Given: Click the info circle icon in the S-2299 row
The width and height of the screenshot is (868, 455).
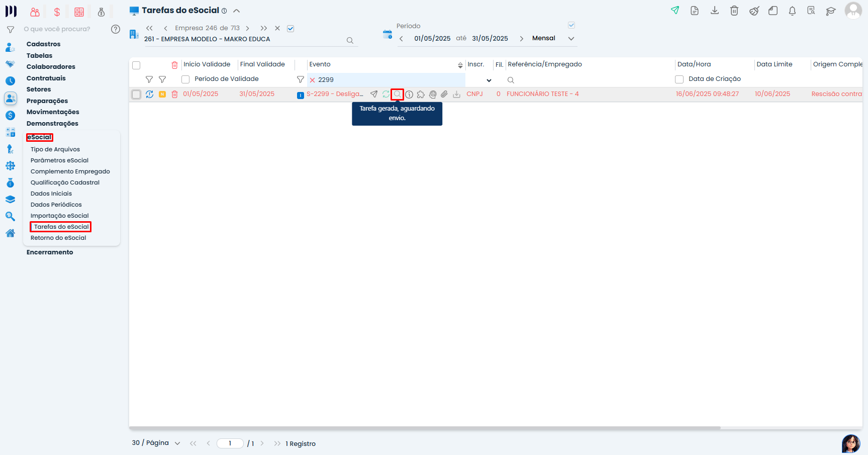Looking at the screenshot, I should [409, 95].
